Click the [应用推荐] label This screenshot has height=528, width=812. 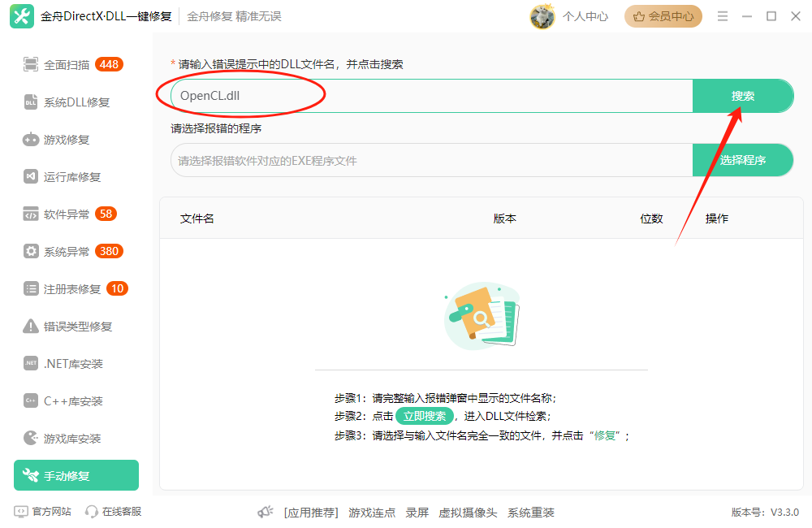[311, 513]
